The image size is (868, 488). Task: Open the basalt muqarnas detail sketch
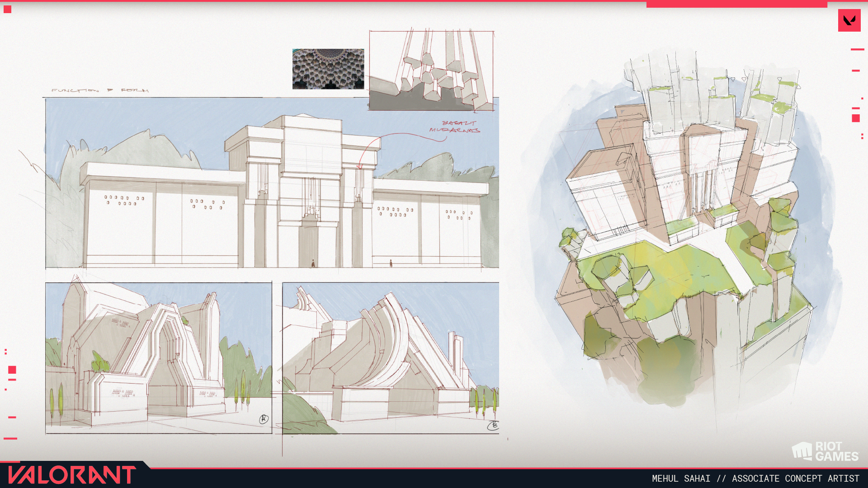[x=431, y=71]
